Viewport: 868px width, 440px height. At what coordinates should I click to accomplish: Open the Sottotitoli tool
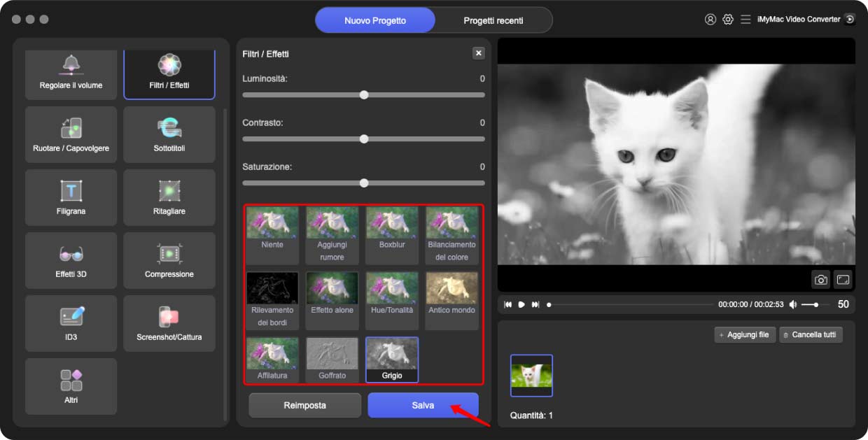click(x=169, y=134)
